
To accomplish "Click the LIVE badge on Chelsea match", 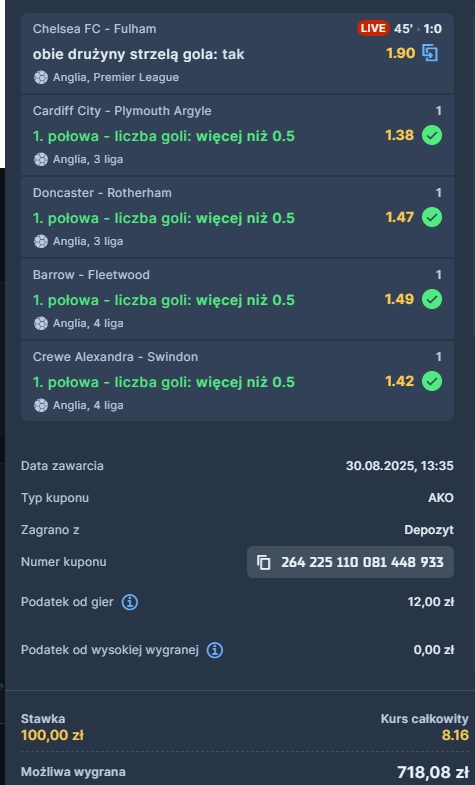I will pyautogui.click(x=373, y=29).
